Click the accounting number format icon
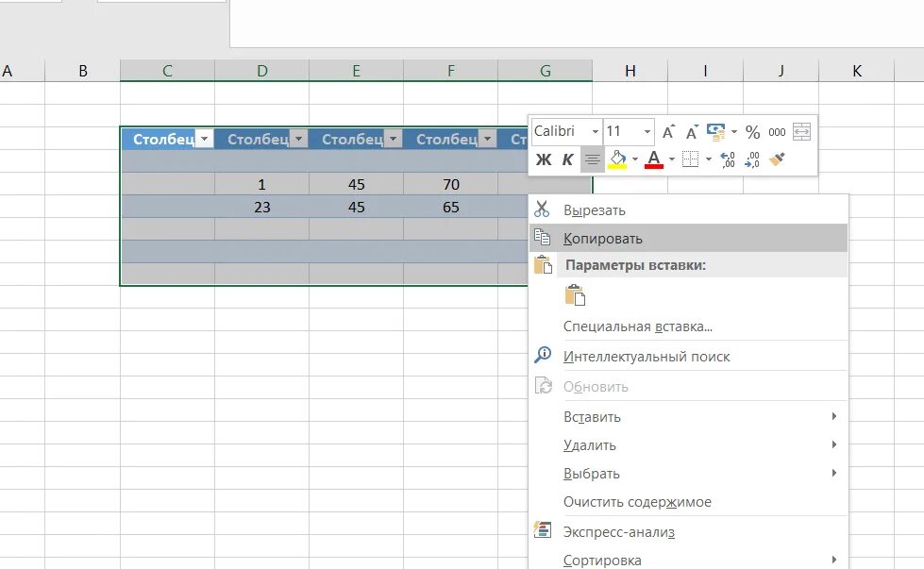 tap(715, 132)
